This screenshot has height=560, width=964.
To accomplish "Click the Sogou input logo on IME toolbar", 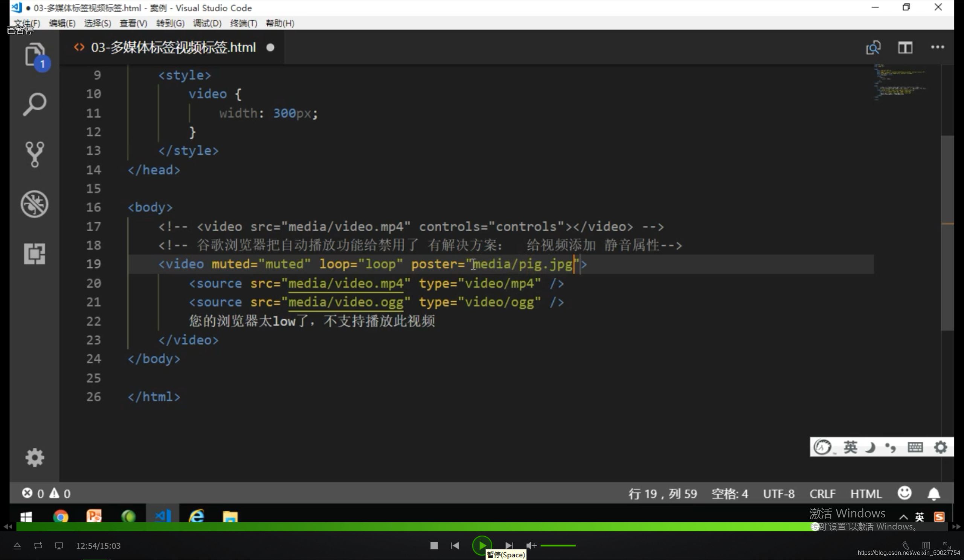I will (x=822, y=447).
